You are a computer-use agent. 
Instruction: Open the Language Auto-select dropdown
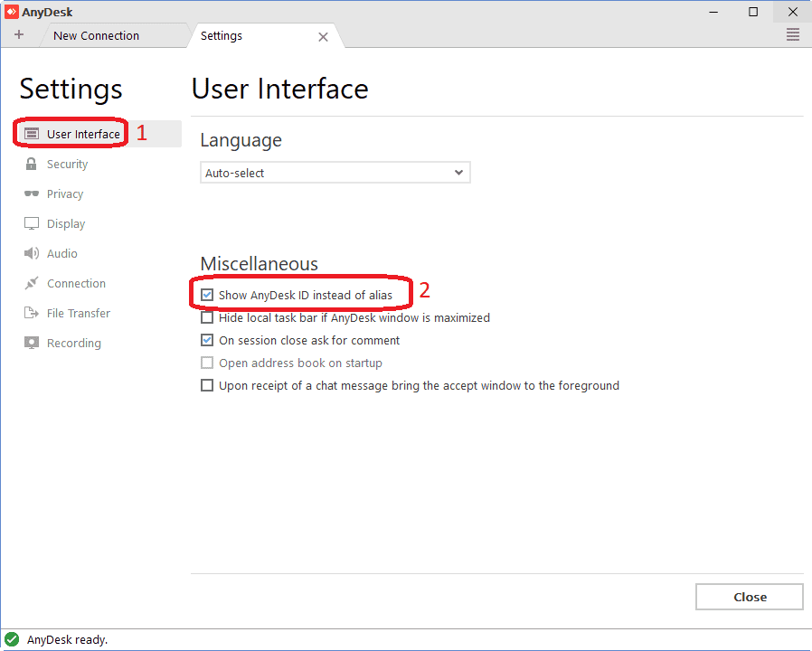335,173
